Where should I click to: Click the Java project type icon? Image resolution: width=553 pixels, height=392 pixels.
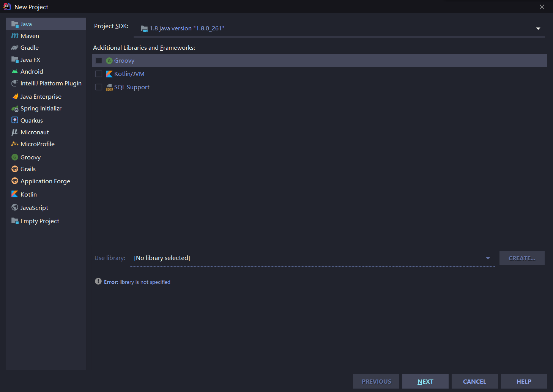pos(15,24)
